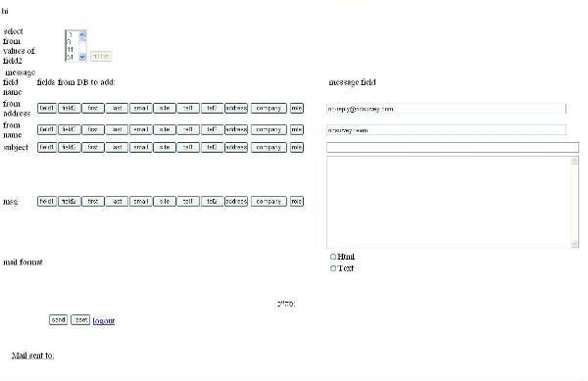Add field2 to the from address row

69,109
